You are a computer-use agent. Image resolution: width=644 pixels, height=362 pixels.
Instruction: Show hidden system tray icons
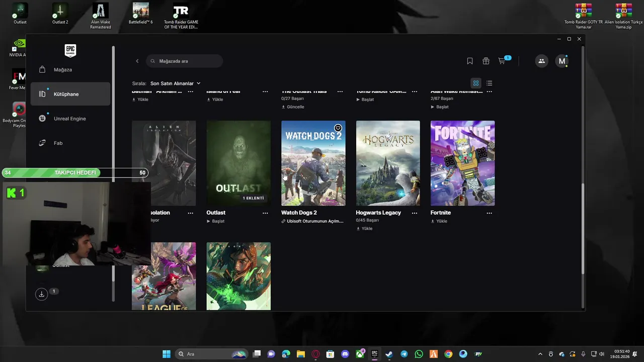pyautogui.click(x=540, y=354)
